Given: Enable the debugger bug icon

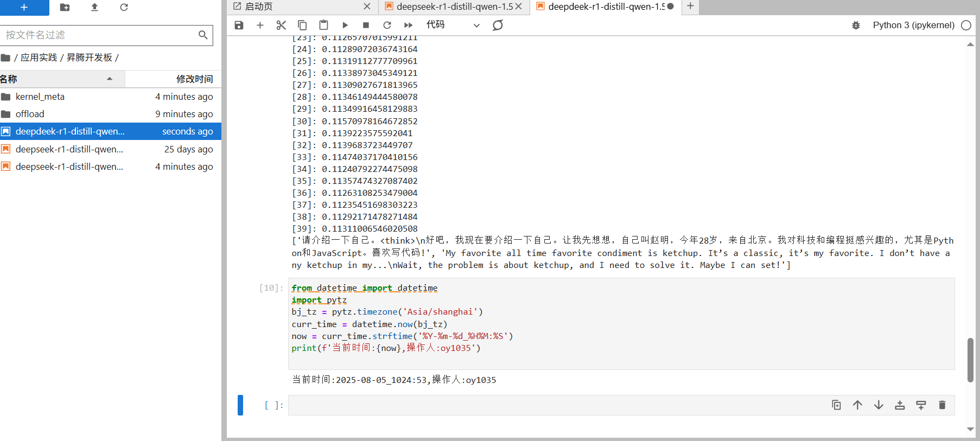Looking at the screenshot, I should coord(856,25).
